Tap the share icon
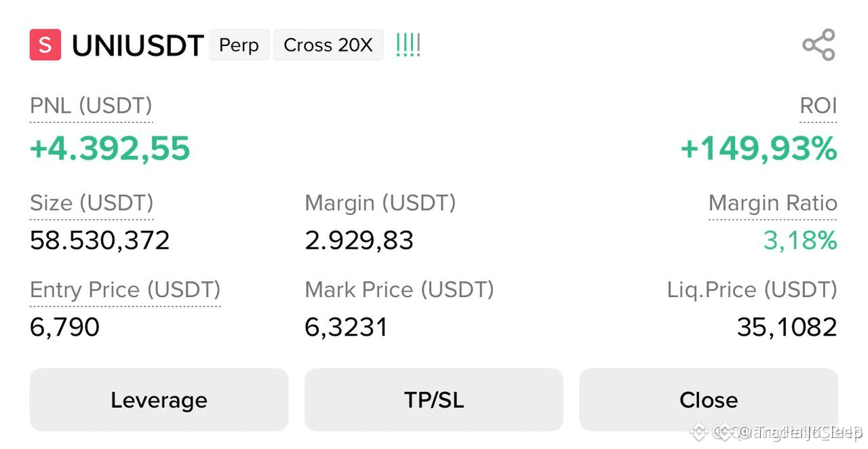The height and width of the screenshot is (449, 868). tap(818, 45)
